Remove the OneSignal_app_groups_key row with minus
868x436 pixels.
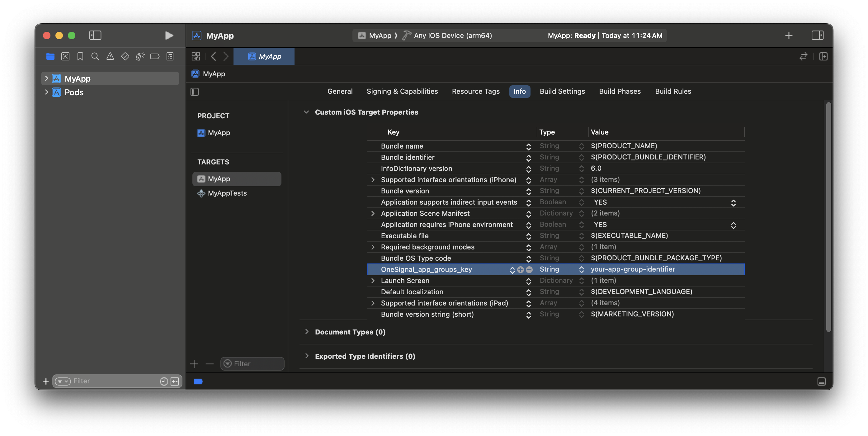pos(529,270)
